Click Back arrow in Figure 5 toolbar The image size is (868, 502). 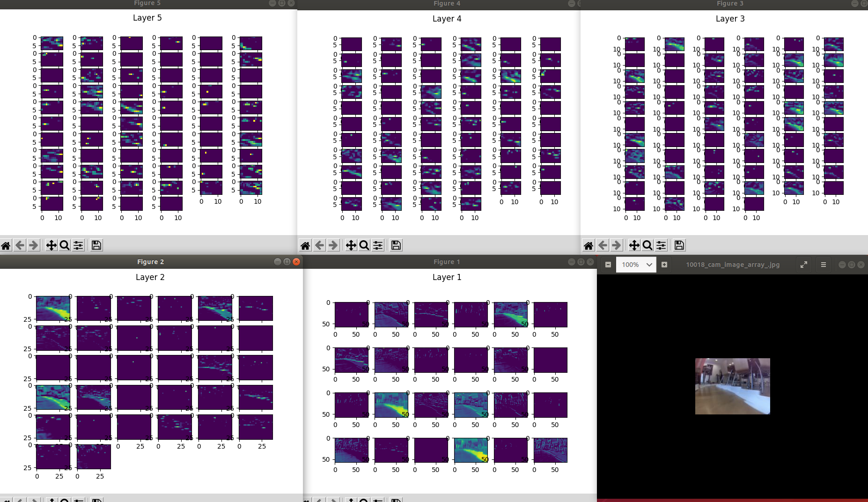20,245
